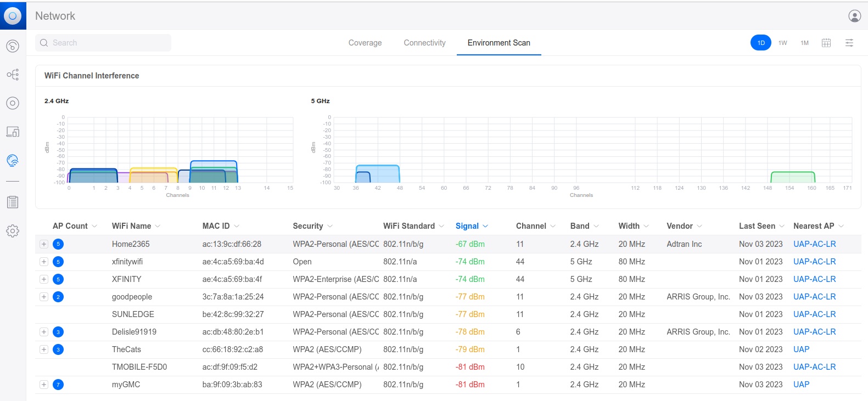Open the logs list sidebar icon
The image size is (868, 401).
coord(13,202)
